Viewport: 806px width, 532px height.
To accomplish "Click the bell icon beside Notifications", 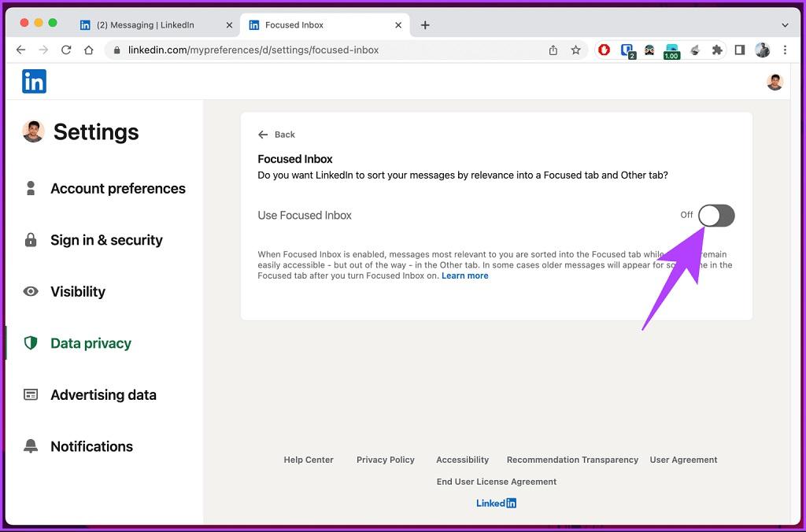I will click(x=31, y=445).
